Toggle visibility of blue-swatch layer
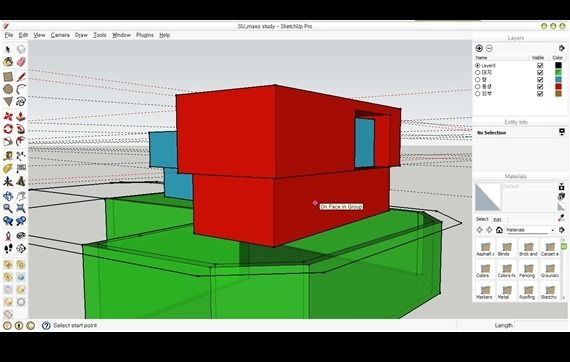570x362 pixels. pyautogui.click(x=540, y=80)
